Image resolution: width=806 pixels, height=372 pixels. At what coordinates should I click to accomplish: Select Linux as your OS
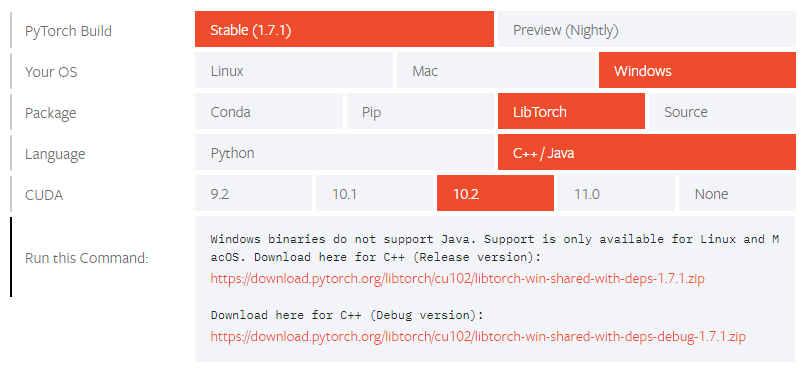click(x=294, y=70)
